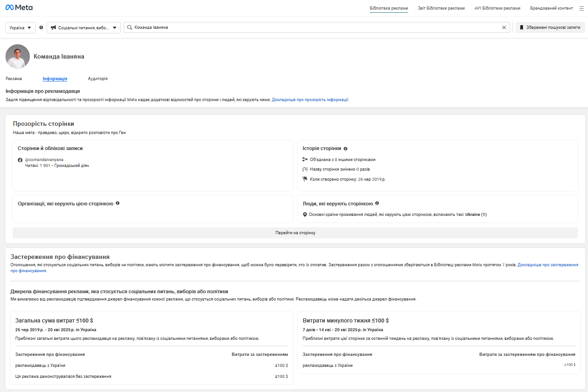Click info icon next to country selector
This screenshot has width=588, height=392.
41,27
